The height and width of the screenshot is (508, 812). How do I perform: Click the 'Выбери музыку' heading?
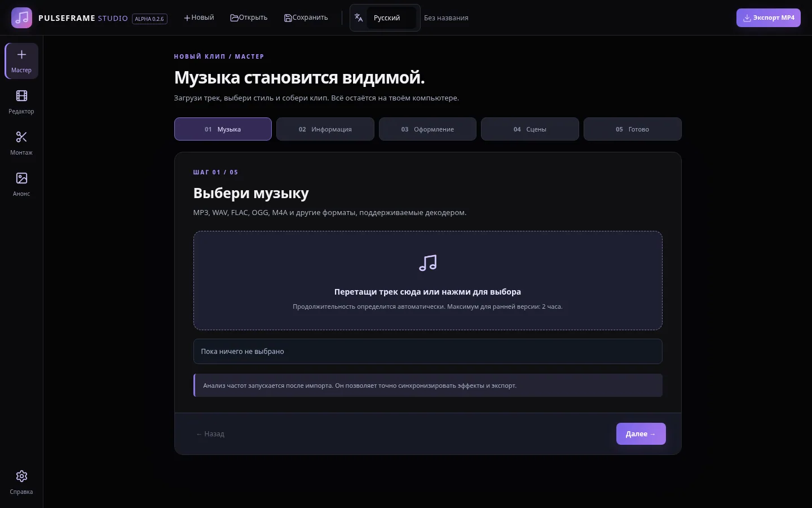pos(251,193)
